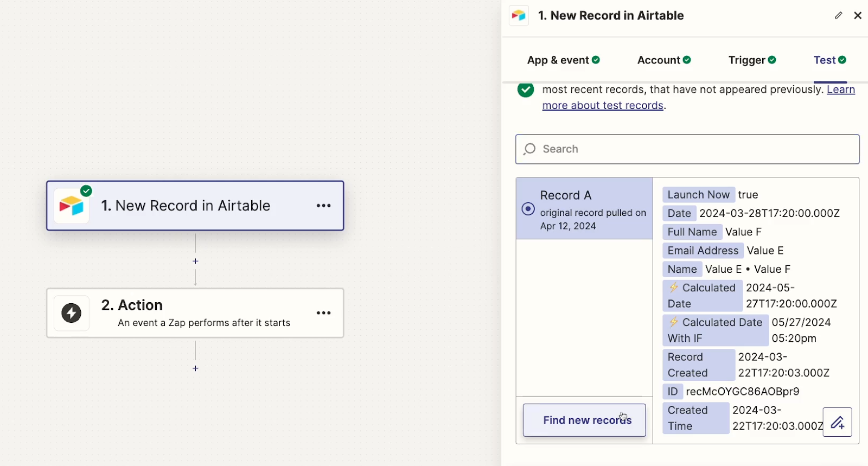Click the edit record pencil-plus icon

(x=838, y=422)
